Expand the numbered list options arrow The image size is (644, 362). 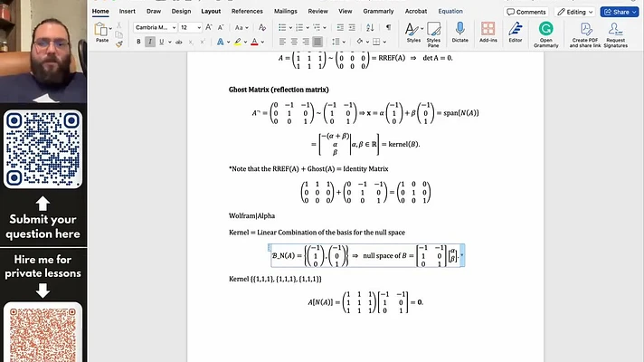pos(308,28)
